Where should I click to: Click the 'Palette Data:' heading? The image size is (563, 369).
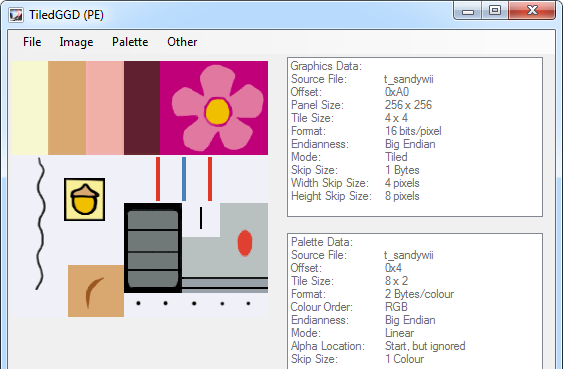click(322, 242)
